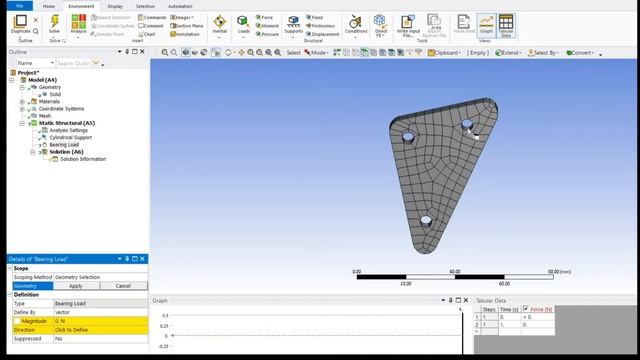
Task: Select Cylindrical Support in the tree
Action: (71, 138)
